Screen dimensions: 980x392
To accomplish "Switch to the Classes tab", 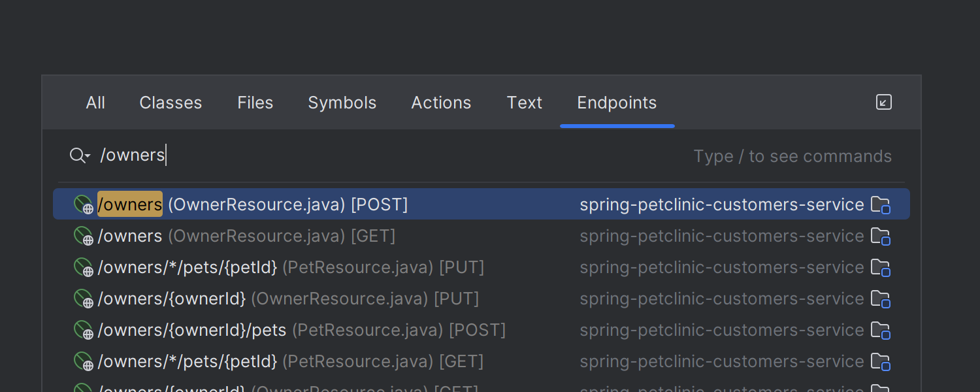I will [x=170, y=103].
